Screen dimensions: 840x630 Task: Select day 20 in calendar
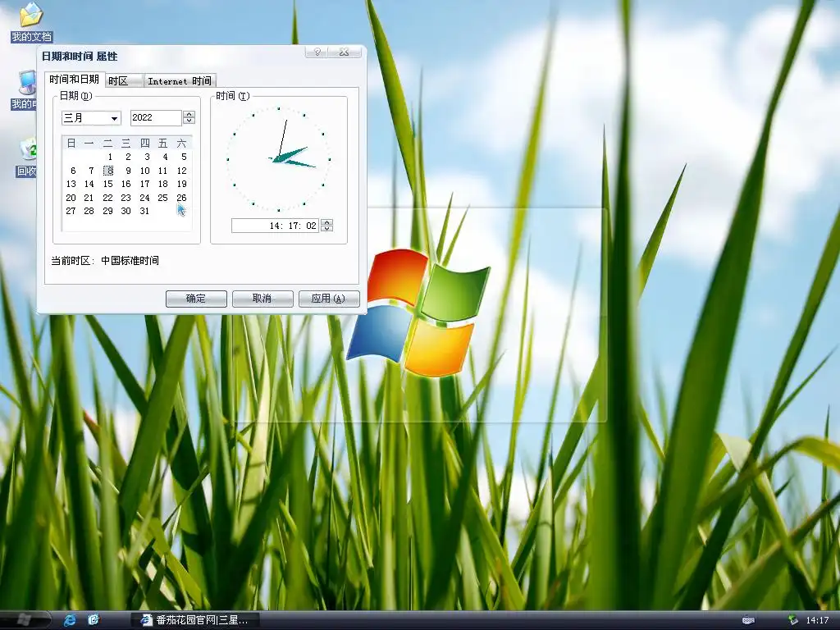[x=71, y=198]
